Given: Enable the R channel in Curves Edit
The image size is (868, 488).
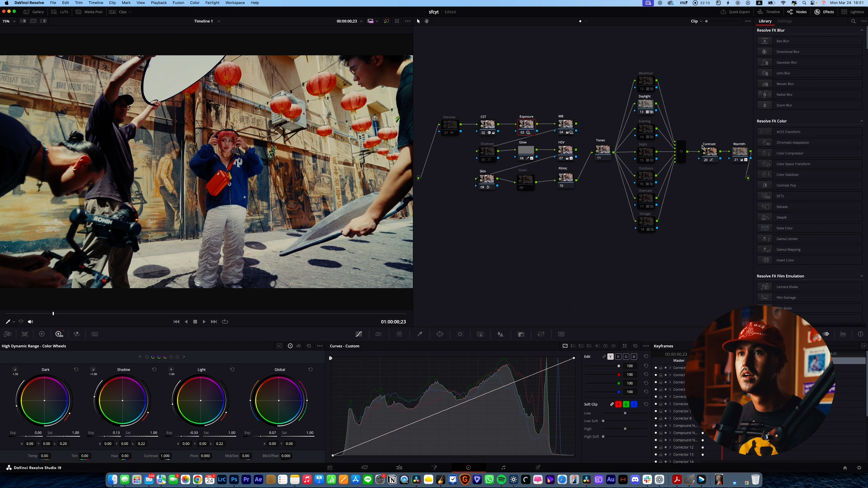Looking at the screenshot, I should point(618,357).
